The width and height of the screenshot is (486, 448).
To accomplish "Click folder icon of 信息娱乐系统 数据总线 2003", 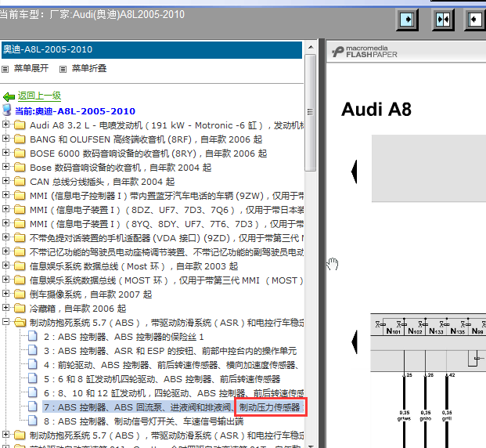I will point(20,266).
